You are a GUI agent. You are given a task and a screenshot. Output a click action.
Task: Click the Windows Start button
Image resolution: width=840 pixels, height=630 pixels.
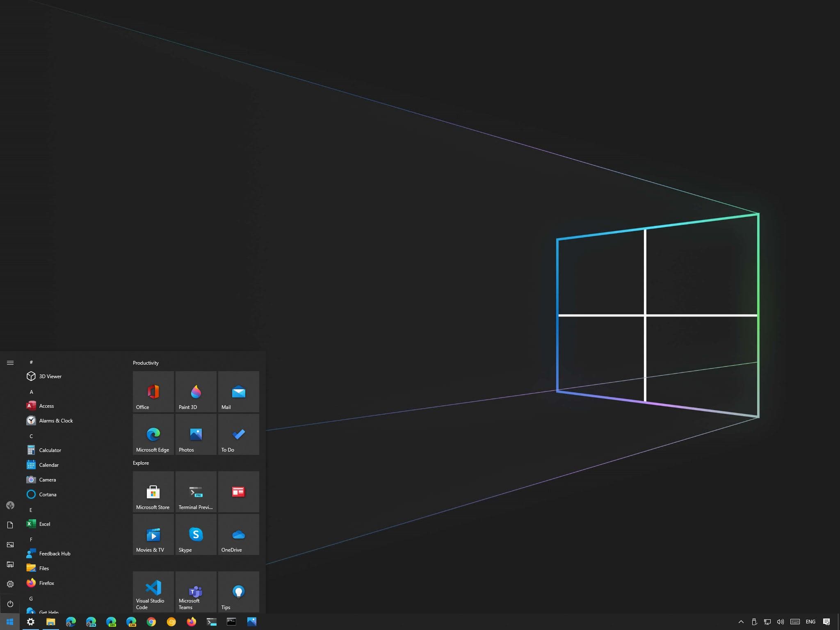tap(10, 622)
